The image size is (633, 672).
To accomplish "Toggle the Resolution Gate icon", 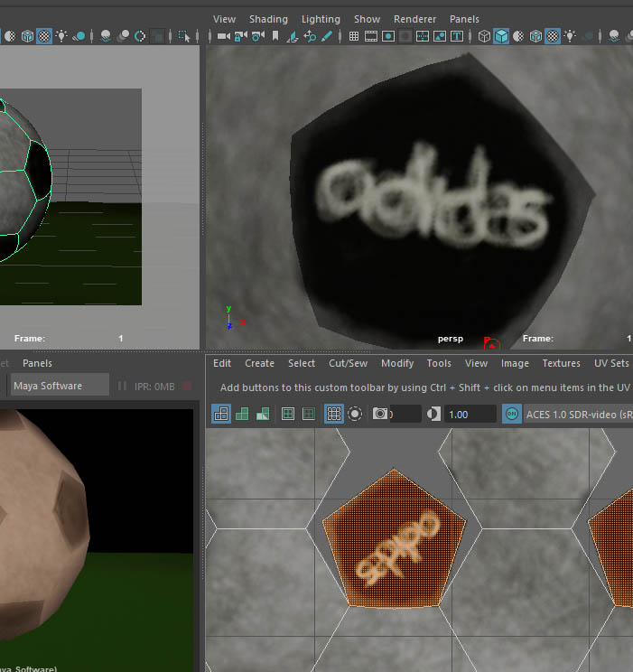I will [x=388, y=36].
